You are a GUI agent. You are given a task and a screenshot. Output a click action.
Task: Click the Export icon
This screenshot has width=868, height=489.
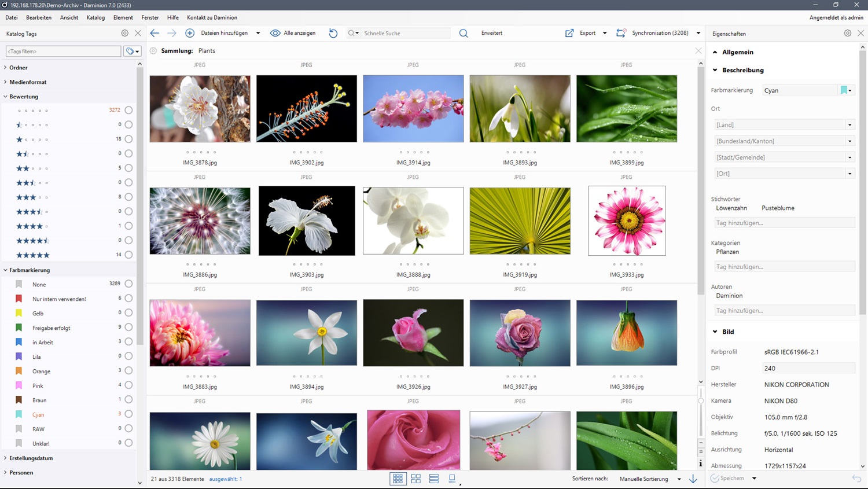pos(569,33)
